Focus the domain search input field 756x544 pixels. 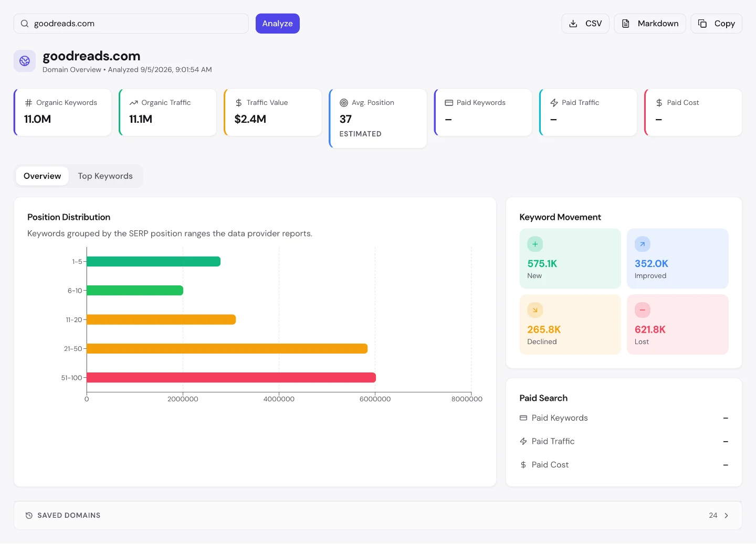point(131,24)
